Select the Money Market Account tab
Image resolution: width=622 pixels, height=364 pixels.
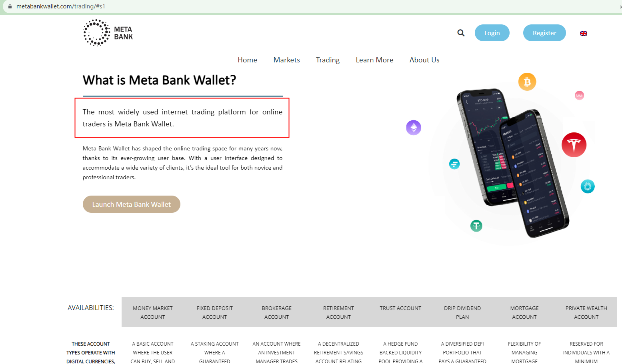[153, 312]
